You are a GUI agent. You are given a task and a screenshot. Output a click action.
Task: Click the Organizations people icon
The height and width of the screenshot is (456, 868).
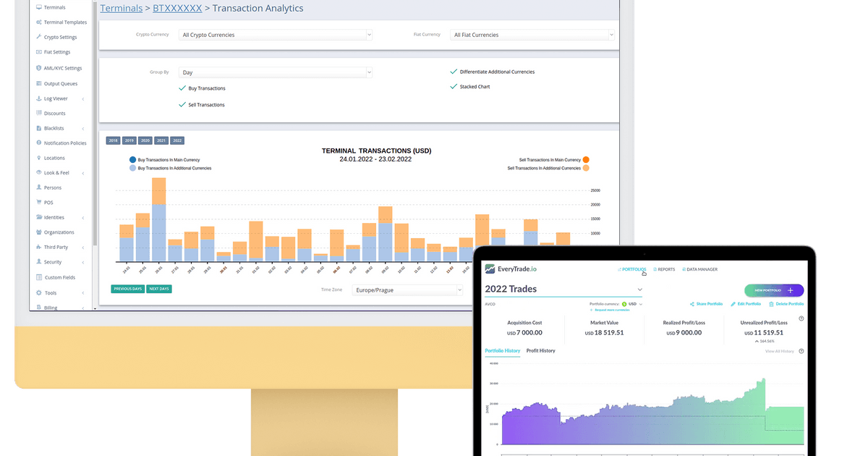point(38,232)
